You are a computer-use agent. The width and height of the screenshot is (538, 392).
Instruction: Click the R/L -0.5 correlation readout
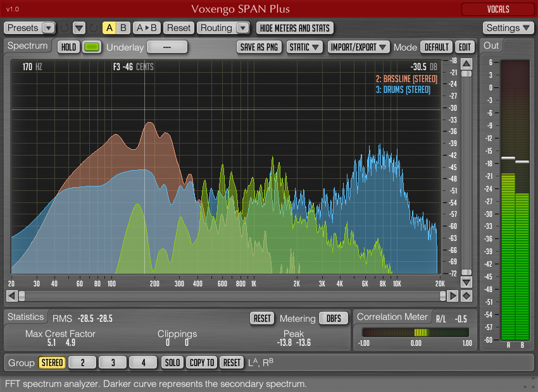tap(451, 319)
